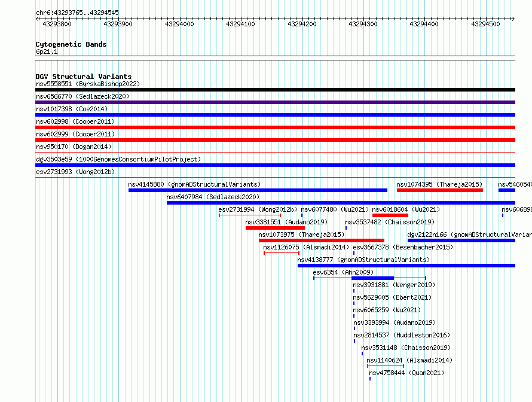Select the blue nsv4138777 variant bar
532x402 pixels.
406,266
